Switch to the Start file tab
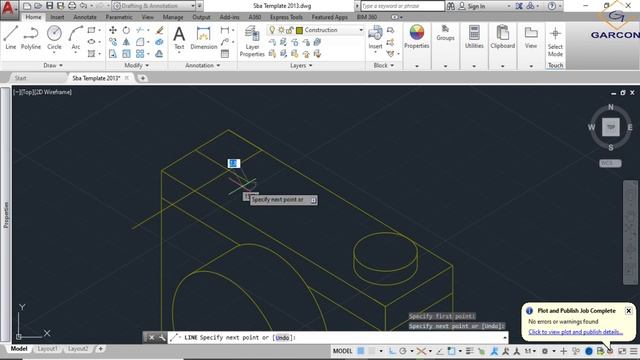 click(x=20, y=78)
